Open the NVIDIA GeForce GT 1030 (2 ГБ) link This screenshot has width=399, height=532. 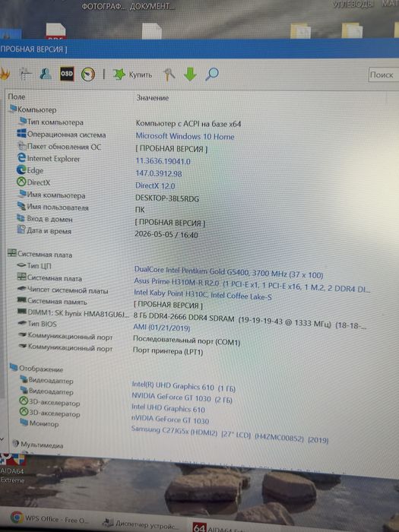click(182, 397)
